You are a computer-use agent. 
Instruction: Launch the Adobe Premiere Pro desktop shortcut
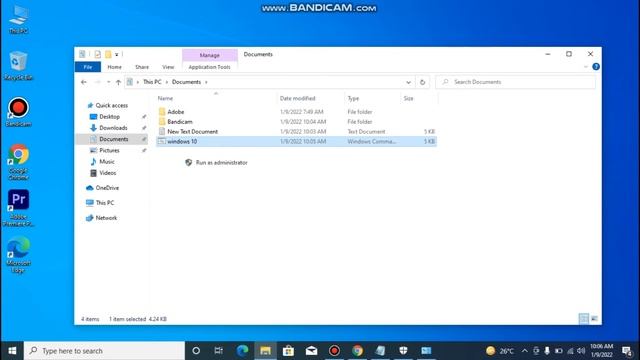click(18, 208)
